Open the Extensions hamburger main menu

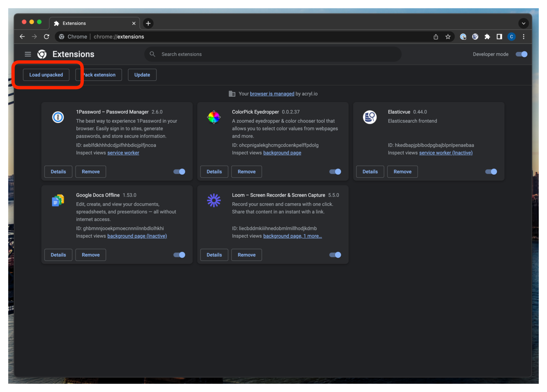pyautogui.click(x=28, y=54)
